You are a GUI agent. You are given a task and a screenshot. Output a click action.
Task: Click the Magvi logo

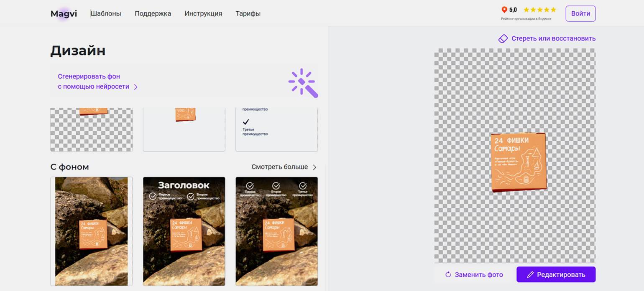(x=64, y=13)
